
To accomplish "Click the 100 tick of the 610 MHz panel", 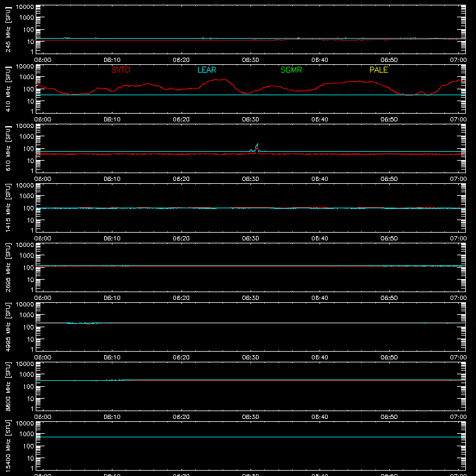I will (x=29, y=149).
